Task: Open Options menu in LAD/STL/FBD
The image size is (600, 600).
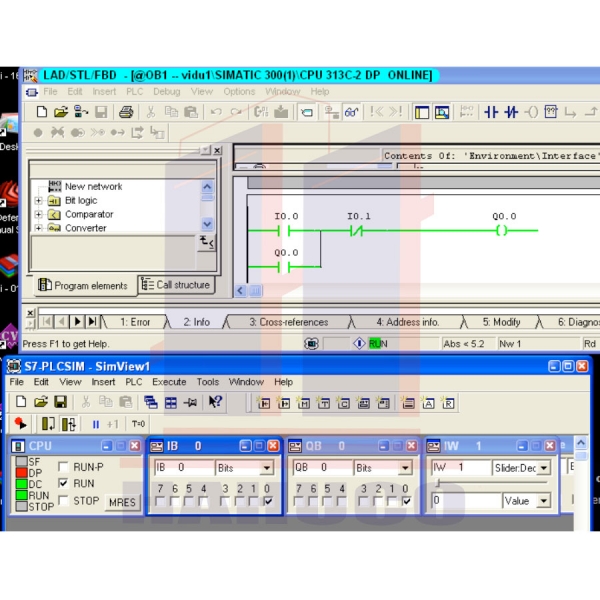Action: pos(239,91)
